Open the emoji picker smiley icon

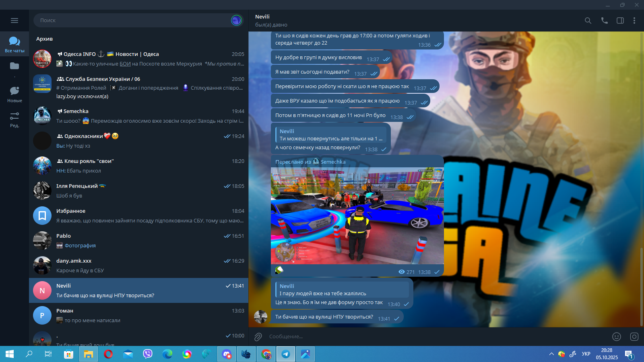coord(617,337)
